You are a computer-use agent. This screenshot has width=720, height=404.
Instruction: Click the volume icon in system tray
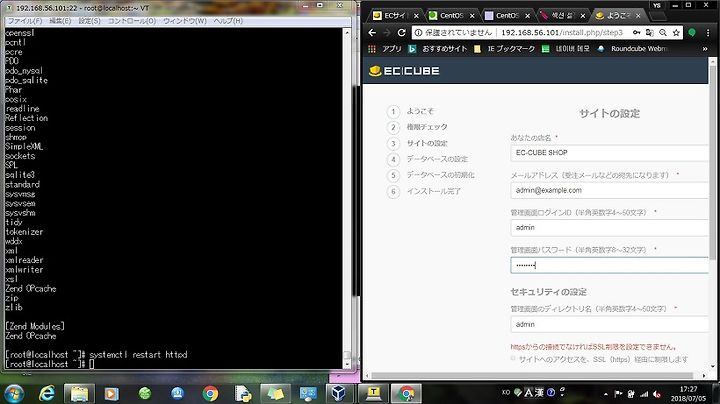tap(657, 394)
